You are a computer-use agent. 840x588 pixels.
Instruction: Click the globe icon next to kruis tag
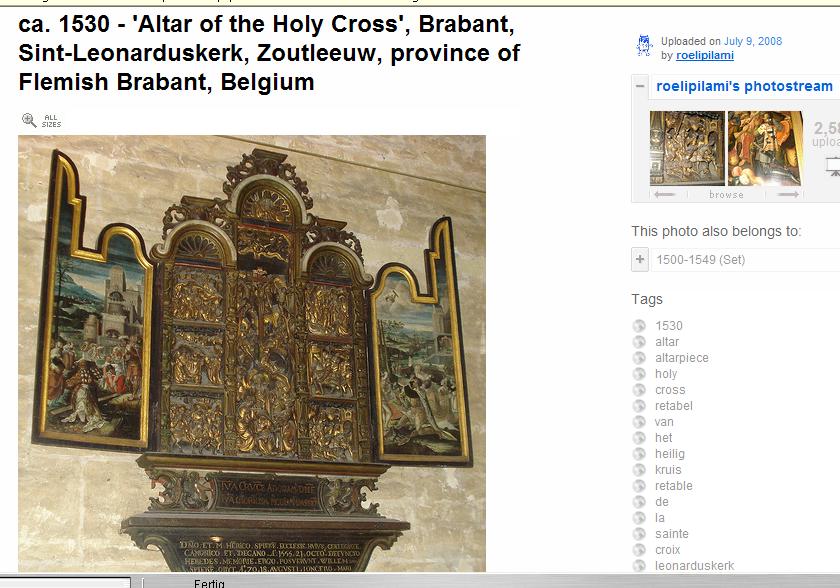click(x=640, y=470)
